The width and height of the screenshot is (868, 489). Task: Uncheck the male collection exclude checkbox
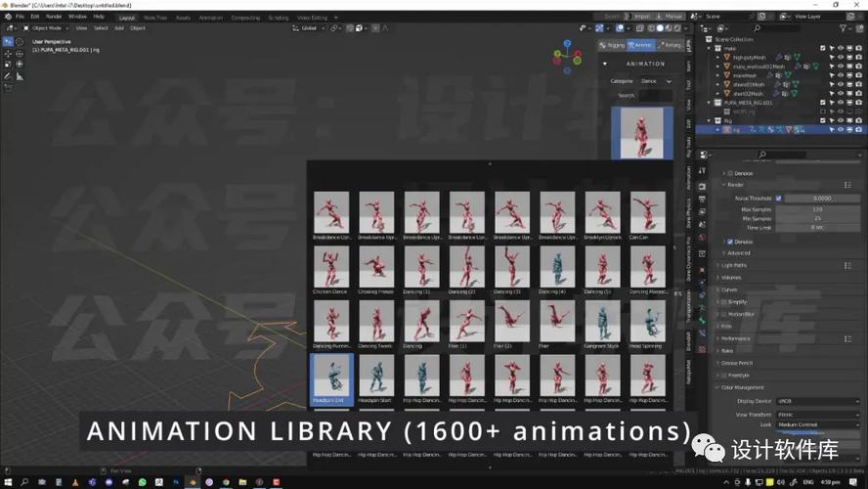[823, 48]
